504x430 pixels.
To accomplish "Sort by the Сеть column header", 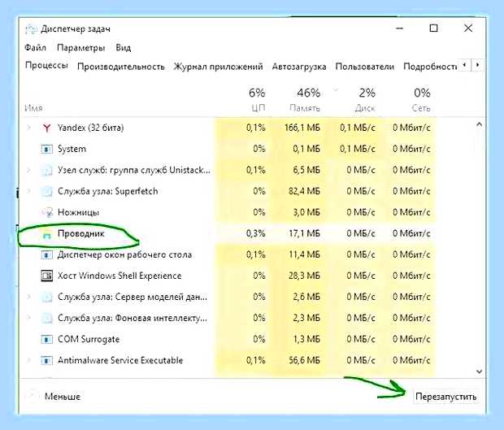I will point(421,108).
